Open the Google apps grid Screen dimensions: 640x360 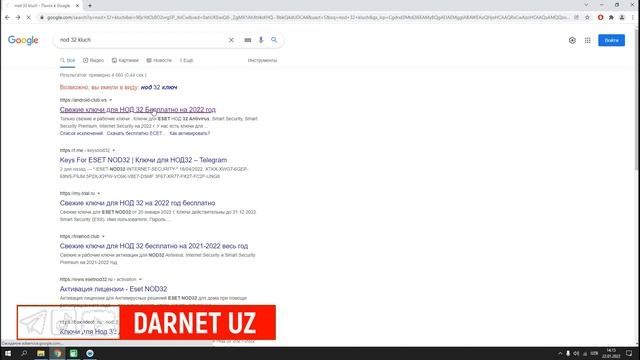click(587, 40)
